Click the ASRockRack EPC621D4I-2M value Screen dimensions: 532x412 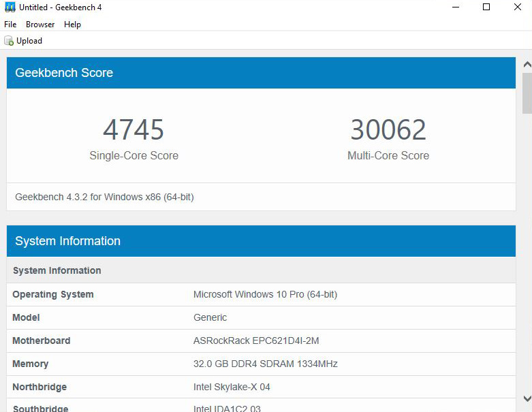tap(256, 340)
